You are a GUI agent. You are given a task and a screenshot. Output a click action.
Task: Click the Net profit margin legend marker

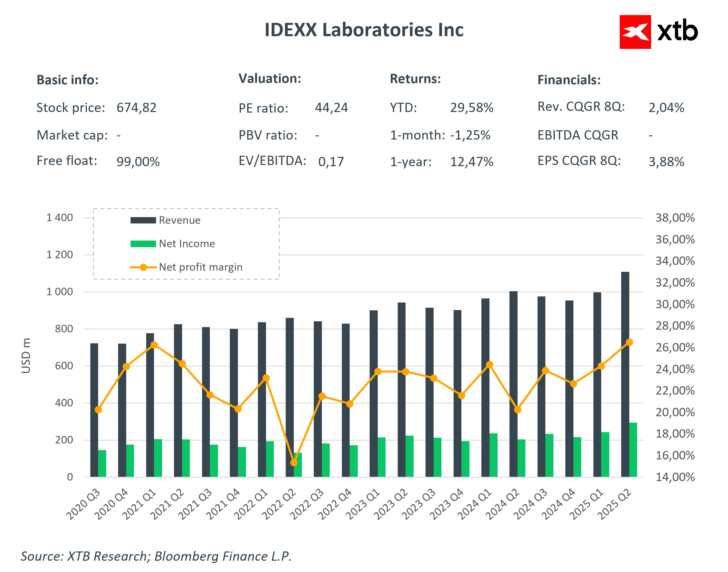pyautogui.click(x=143, y=267)
